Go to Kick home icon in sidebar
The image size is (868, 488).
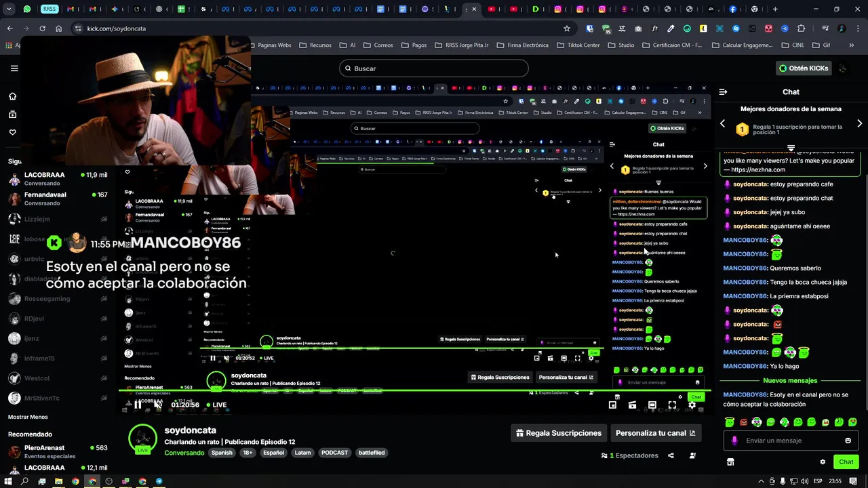12,96
